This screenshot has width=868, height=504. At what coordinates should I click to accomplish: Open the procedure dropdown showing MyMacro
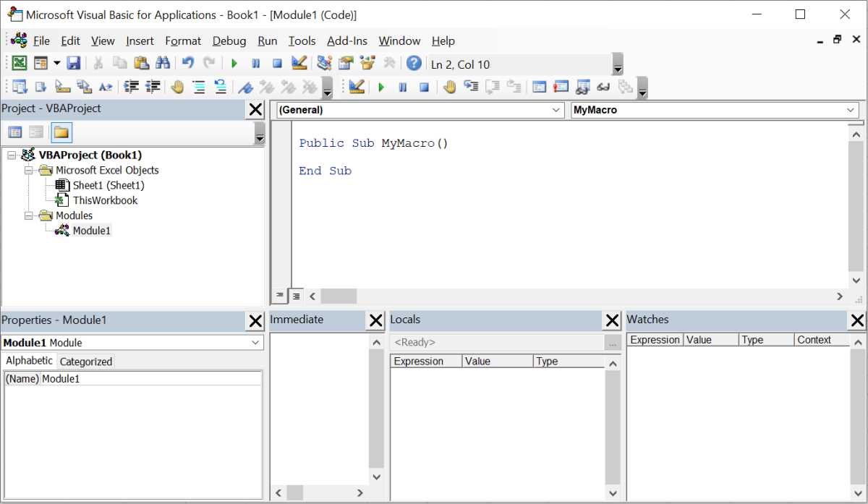851,110
